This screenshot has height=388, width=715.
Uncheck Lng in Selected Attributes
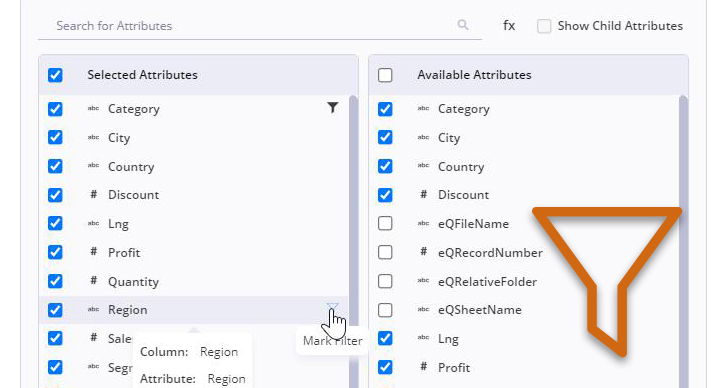[x=55, y=223]
